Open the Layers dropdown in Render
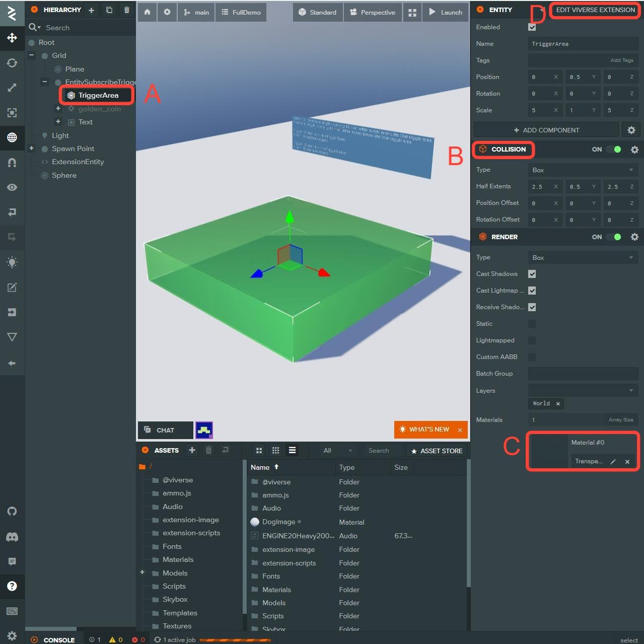This screenshot has width=644, height=644. 583,391
